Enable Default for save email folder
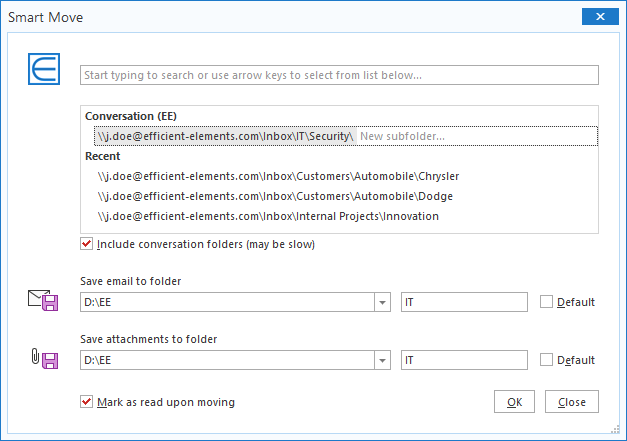 [x=546, y=302]
